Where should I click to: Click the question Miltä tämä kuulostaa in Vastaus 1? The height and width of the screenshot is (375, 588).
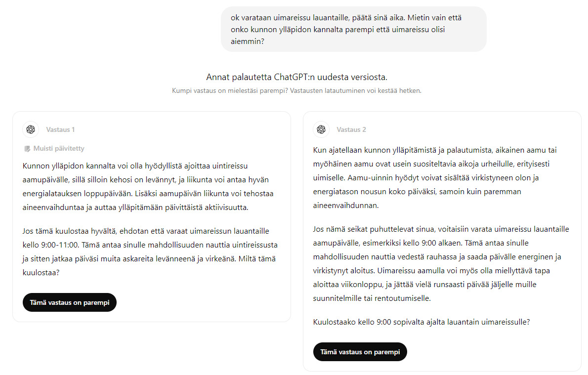coord(149,266)
